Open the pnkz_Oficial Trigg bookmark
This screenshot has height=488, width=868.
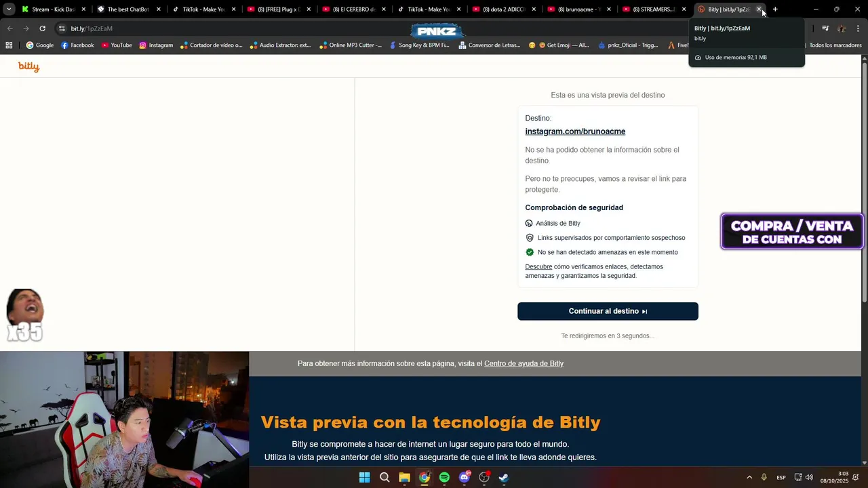tap(627, 45)
